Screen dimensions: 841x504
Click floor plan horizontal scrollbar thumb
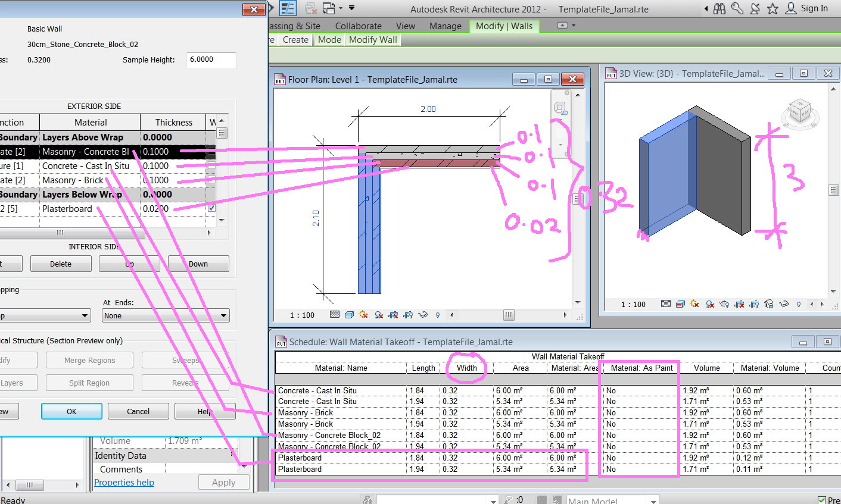pyautogui.click(x=509, y=315)
